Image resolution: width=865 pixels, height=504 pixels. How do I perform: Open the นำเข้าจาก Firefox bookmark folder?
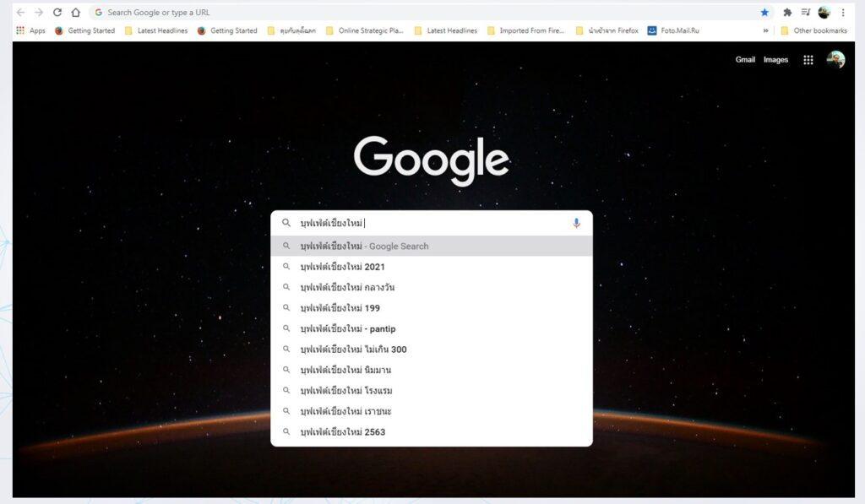click(x=607, y=30)
